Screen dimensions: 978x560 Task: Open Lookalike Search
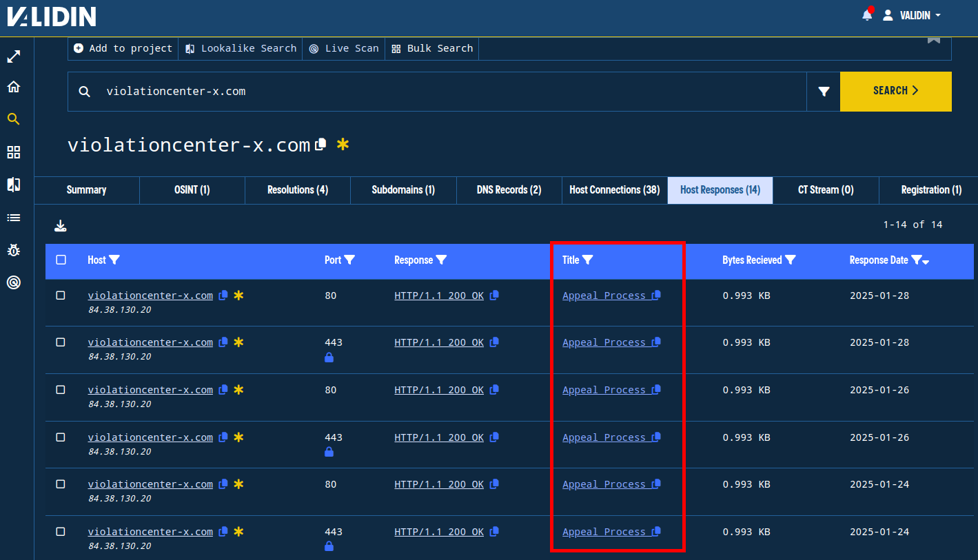coord(241,48)
